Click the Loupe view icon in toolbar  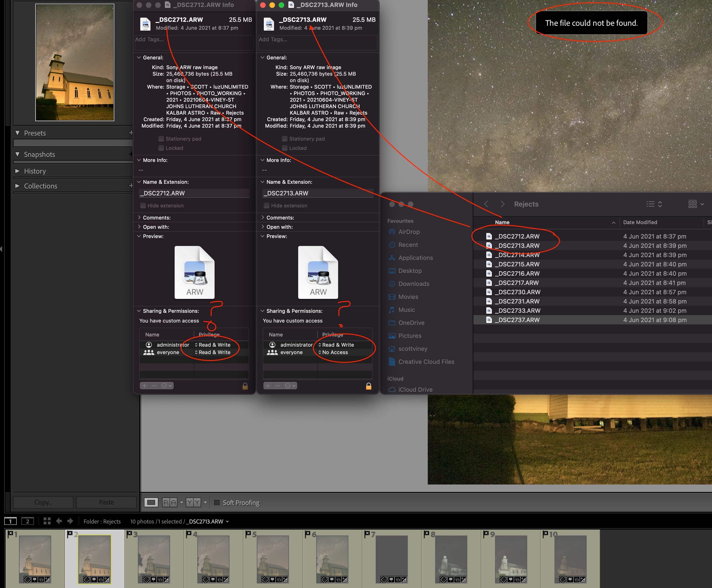pyautogui.click(x=151, y=502)
